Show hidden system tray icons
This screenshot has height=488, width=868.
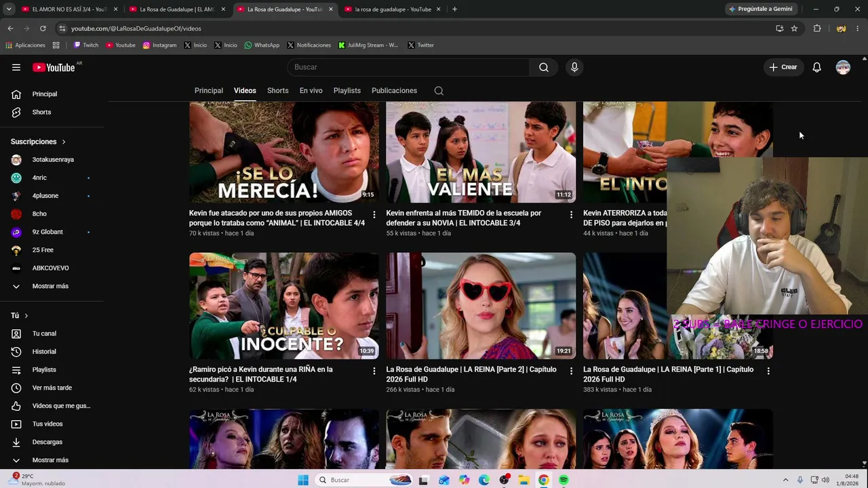click(x=786, y=480)
